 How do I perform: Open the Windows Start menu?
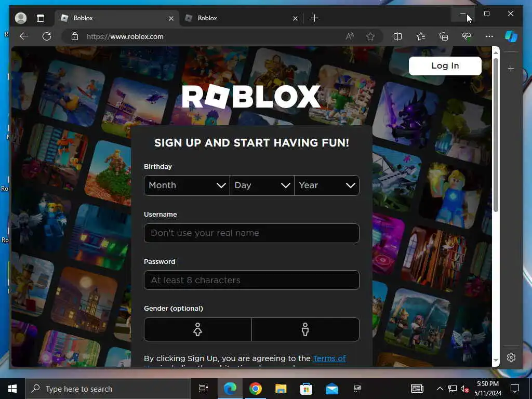(12, 389)
